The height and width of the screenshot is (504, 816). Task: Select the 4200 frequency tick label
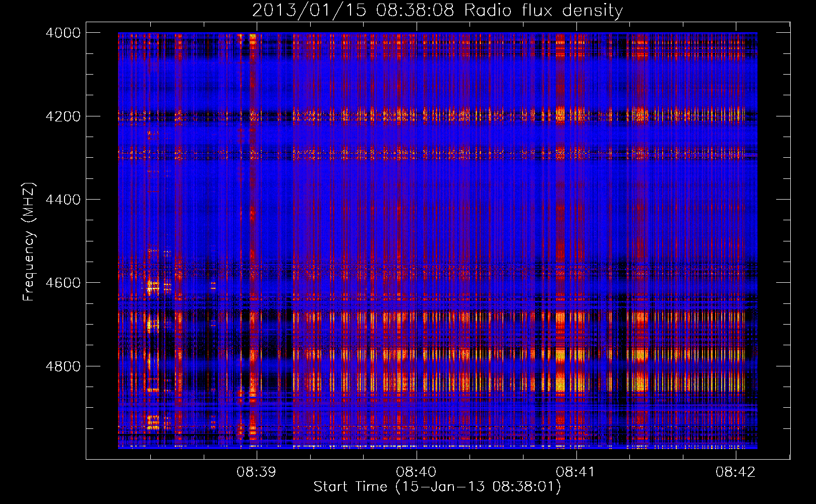click(x=63, y=116)
